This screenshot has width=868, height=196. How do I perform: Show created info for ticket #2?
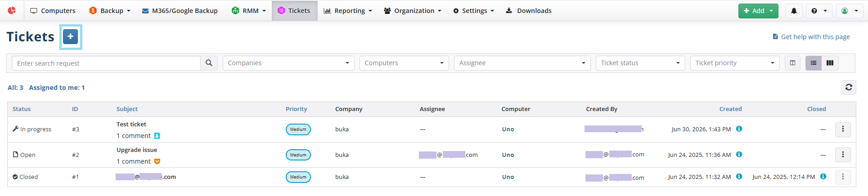point(739,154)
